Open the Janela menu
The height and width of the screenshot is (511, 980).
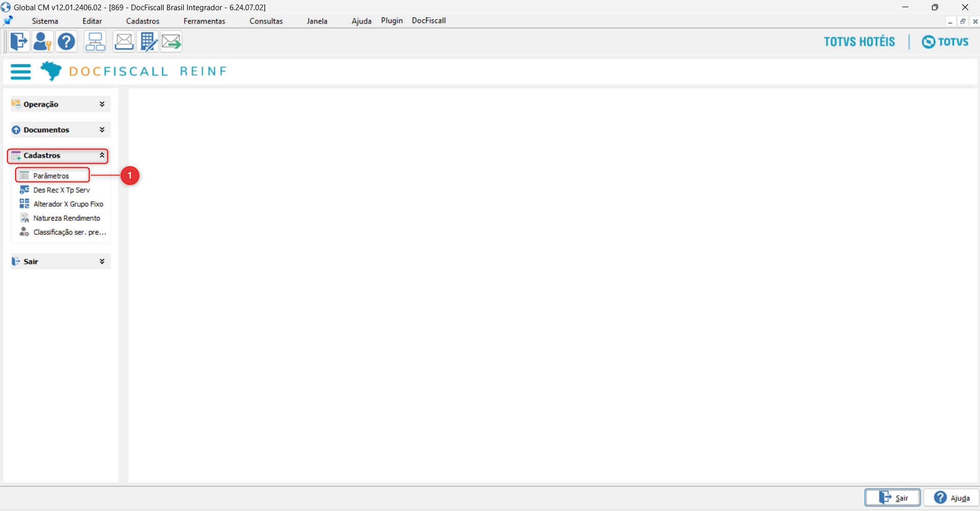pyautogui.click(x=317, y=21)
